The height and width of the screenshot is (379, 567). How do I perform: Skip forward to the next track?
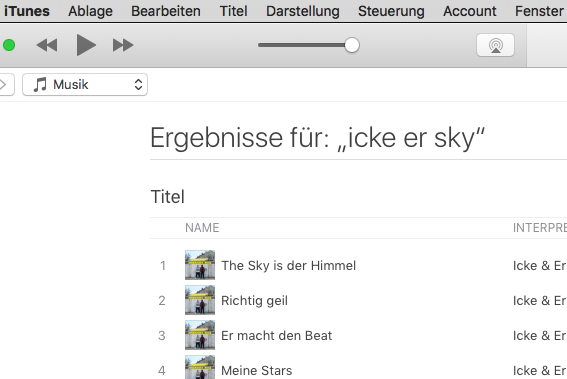[123, 45]
